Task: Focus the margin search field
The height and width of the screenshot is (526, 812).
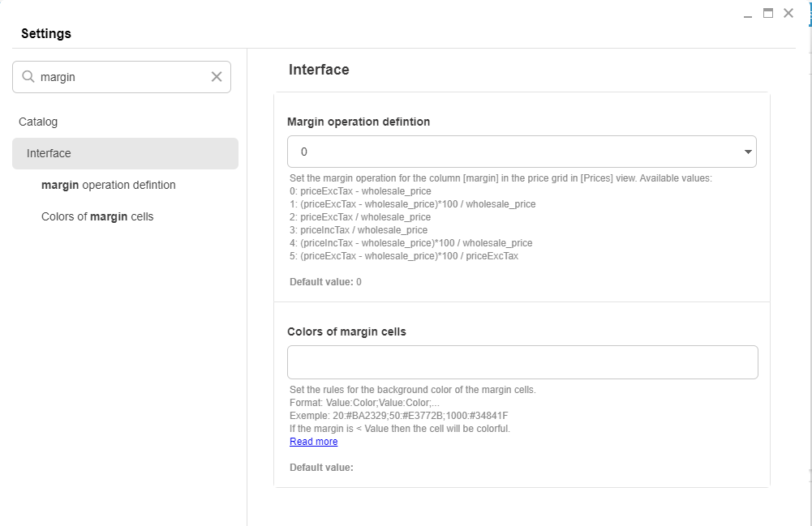Action: (122, 77)
